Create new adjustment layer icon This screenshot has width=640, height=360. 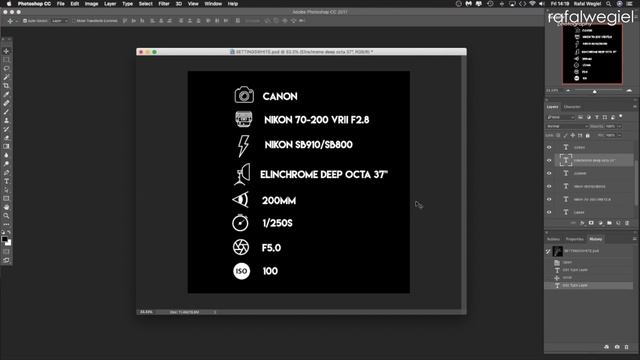tap(600, 223)
